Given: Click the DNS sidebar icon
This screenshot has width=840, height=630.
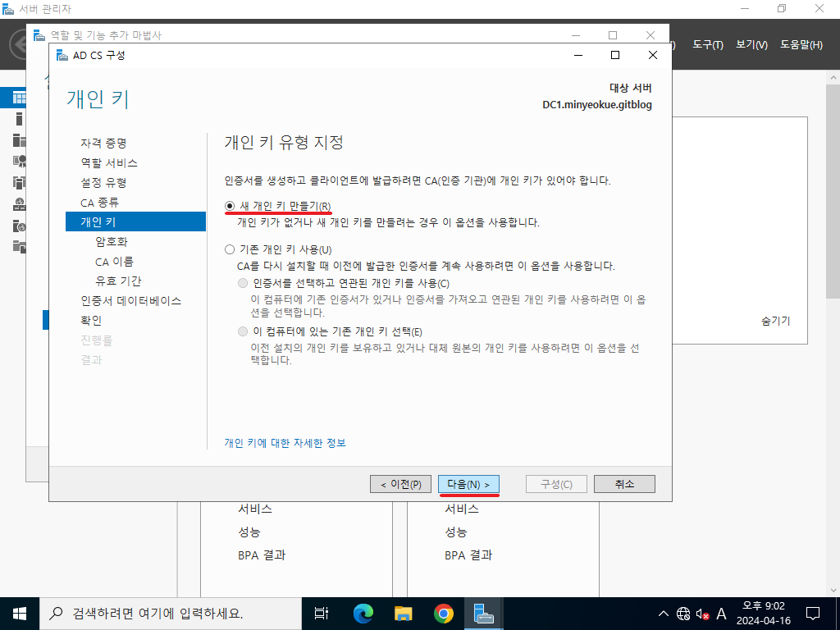Looking at the screenshot, I should pos(20,204).
